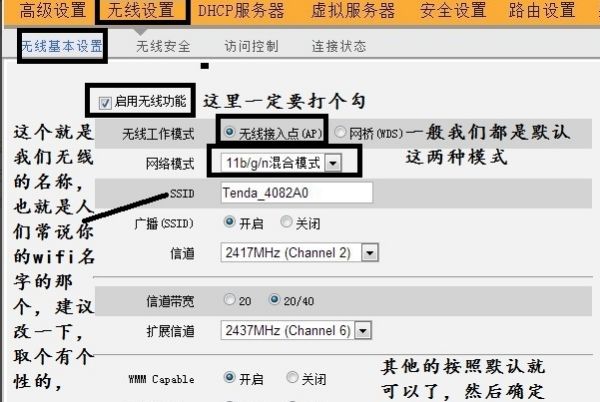This screenshot has height=402, width=600.
Task: Toggle the 启用无线功能 checkbox
Action: point(104,103)
